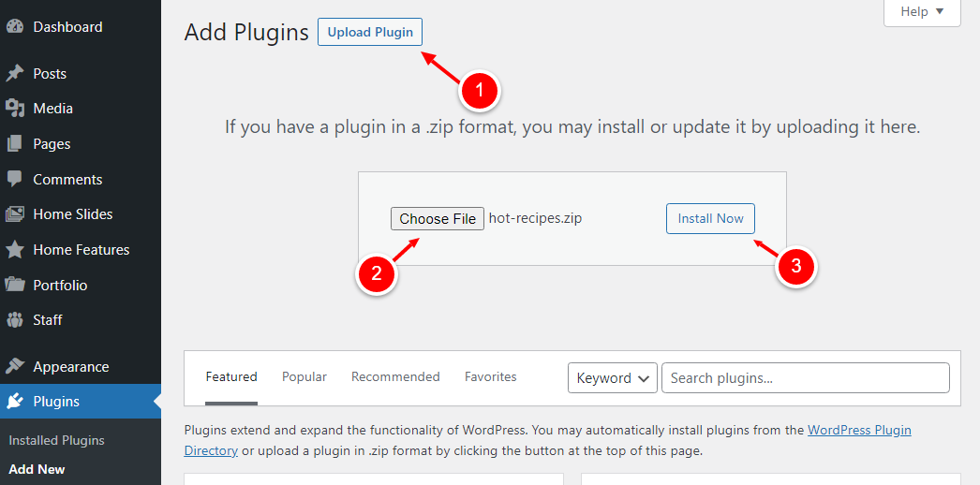Click the Plugins plug icon
980x485 pixels.
click(x=15, y=402)
